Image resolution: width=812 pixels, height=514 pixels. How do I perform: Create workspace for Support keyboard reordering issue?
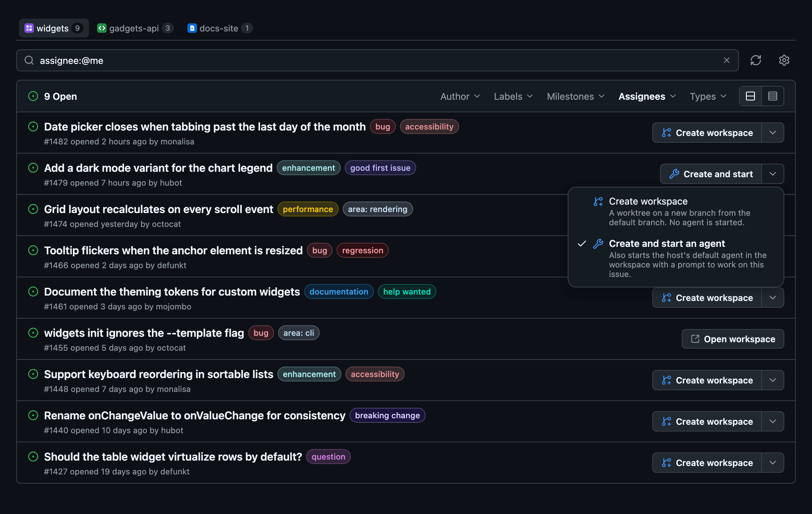click(707, 380)
